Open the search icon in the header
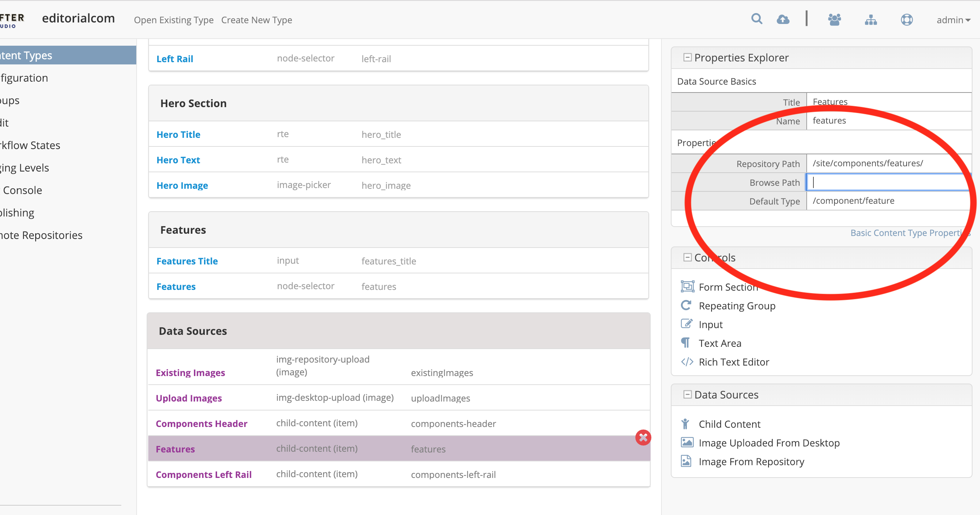The height and width of the screenshot is (515, 980). 757,19
